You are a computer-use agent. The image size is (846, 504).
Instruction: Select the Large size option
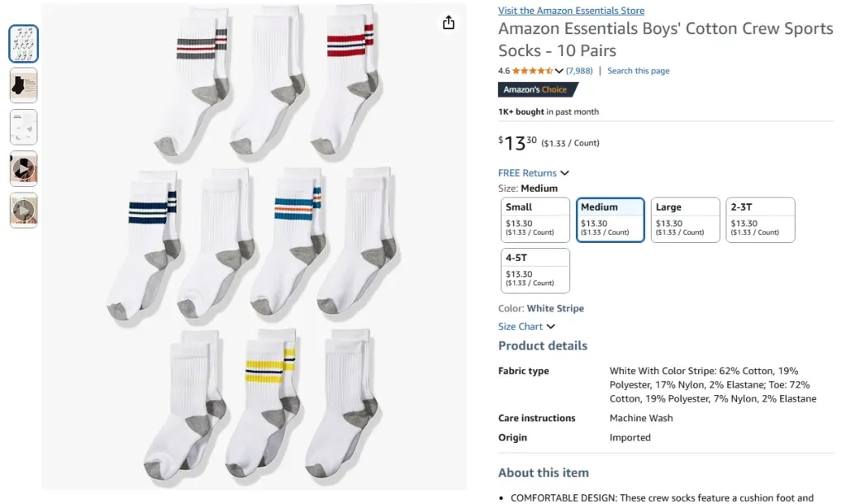685,219
